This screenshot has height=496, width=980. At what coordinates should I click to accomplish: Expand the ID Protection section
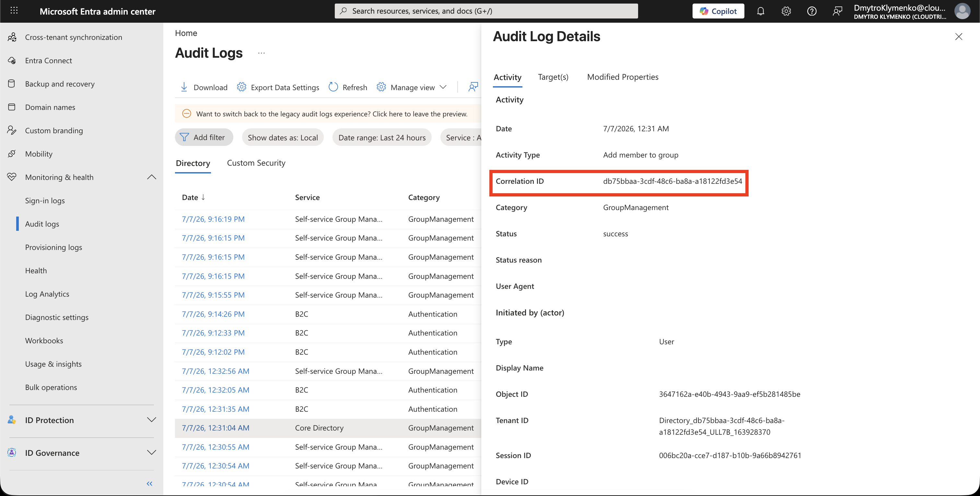151,419
